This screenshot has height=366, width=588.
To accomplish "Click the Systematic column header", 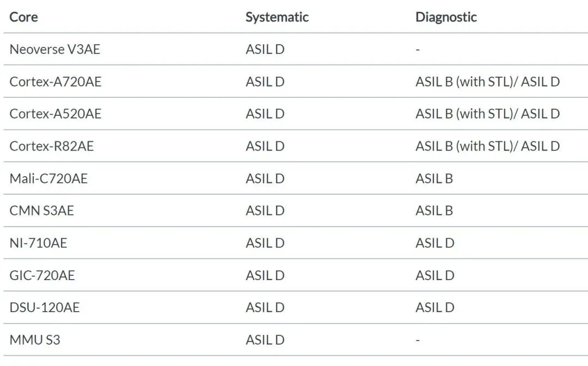I will pos(277,17).
